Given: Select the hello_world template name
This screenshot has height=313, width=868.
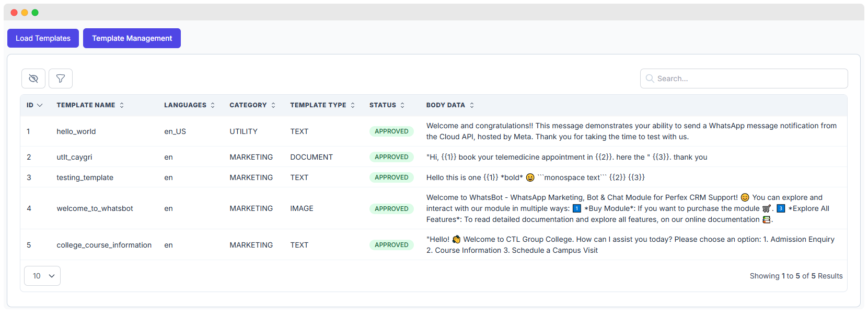Looking at the screenshot, I should pos(76,131).
